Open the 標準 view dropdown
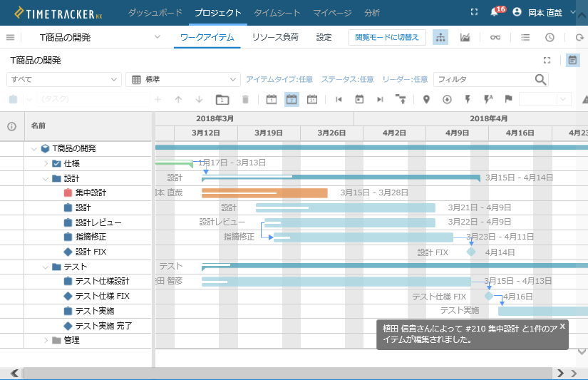This screenshot has height=380, width=588. point(182,79)
